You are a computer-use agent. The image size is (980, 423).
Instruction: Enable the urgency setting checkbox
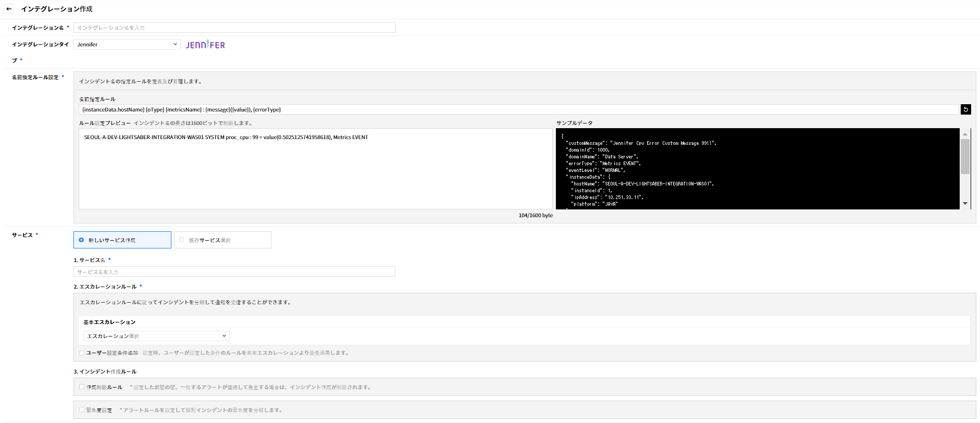pos(82,410)
